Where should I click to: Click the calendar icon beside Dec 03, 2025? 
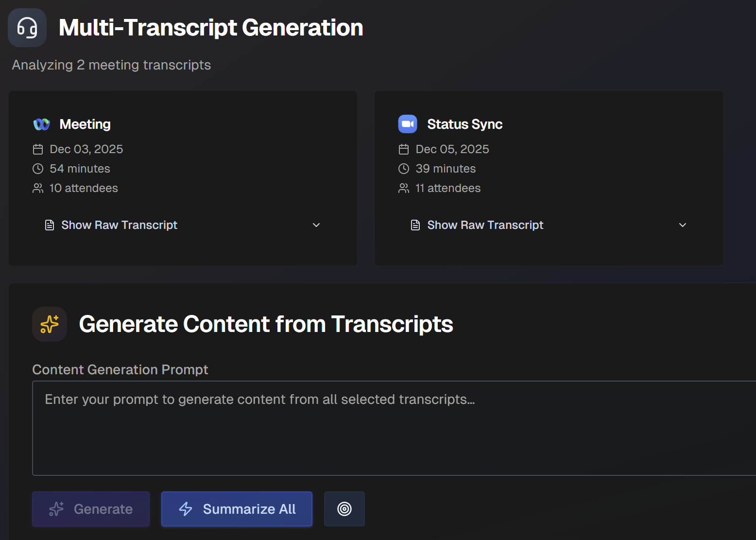38,149
